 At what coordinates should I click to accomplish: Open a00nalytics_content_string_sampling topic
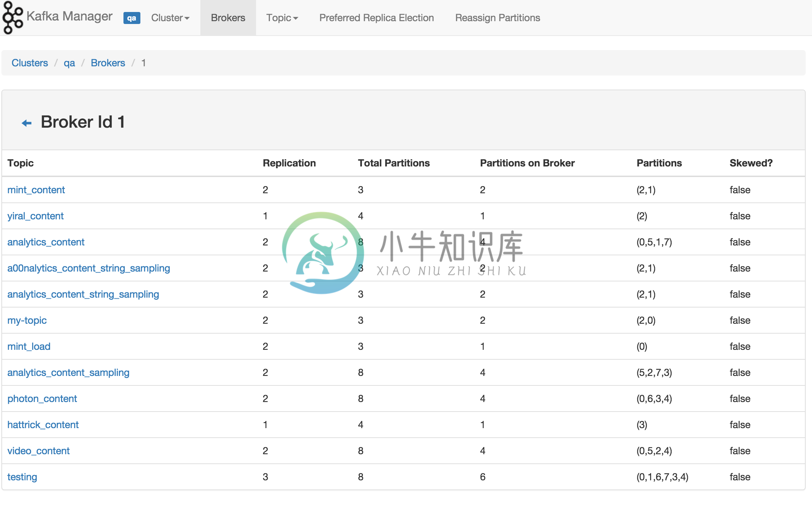pos(89,268)
